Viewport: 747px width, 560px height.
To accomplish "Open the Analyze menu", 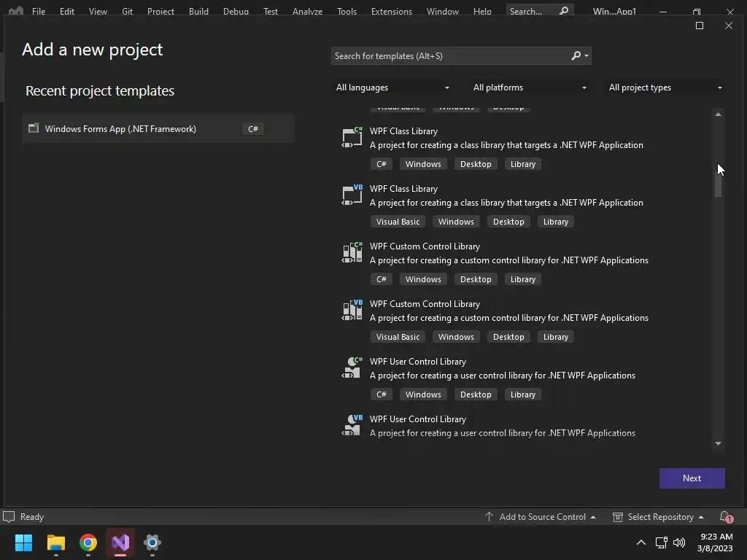I will click(x=307, y=11).
